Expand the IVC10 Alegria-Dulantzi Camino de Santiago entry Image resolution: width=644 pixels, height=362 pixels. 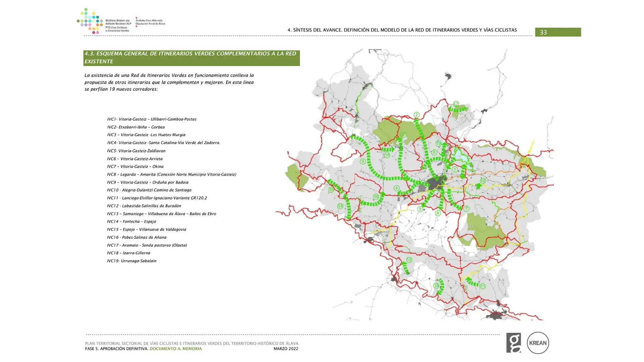(x=149, y=190)
